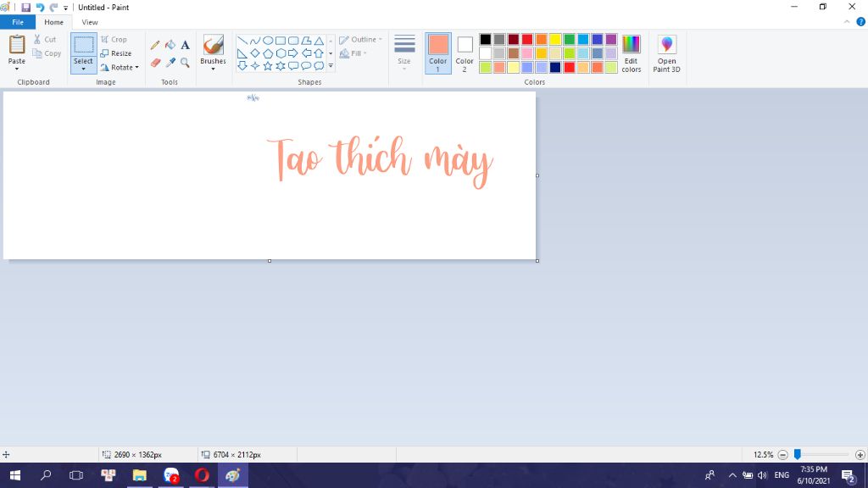Open the shape Outline dropdown
This screenshot has width=868, height=488.
pos(360,39)
